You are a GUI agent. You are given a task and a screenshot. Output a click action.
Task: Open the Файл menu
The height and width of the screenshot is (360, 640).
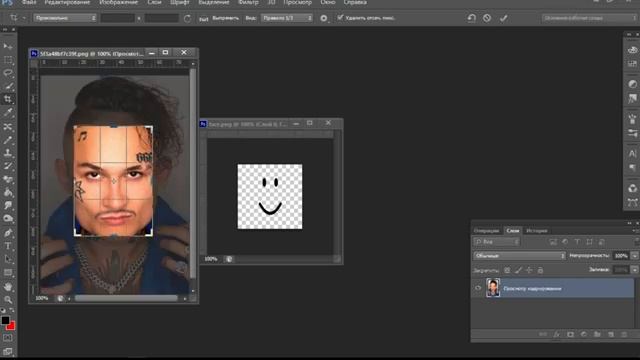(29, 2)
